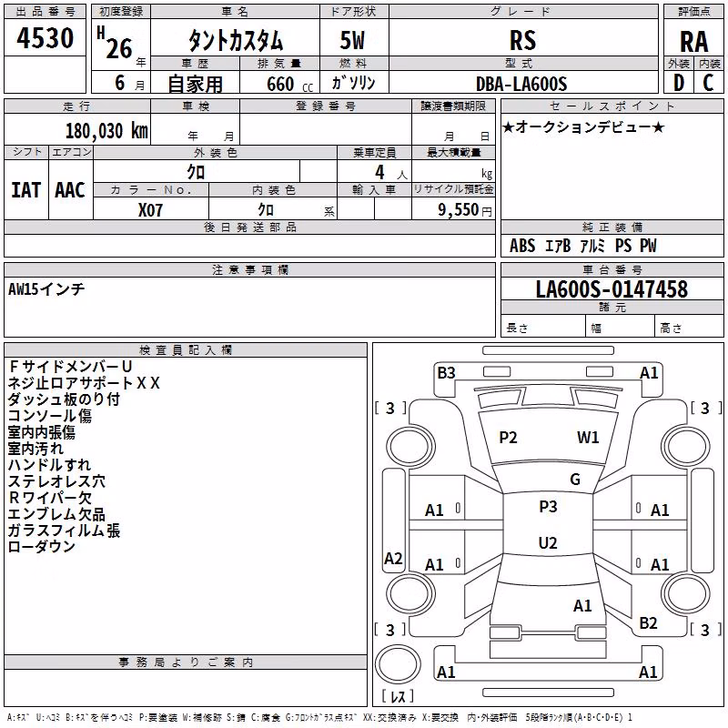Click the 事務局よりご案内 header
728x728 pixels.
[x=186, y=662]
